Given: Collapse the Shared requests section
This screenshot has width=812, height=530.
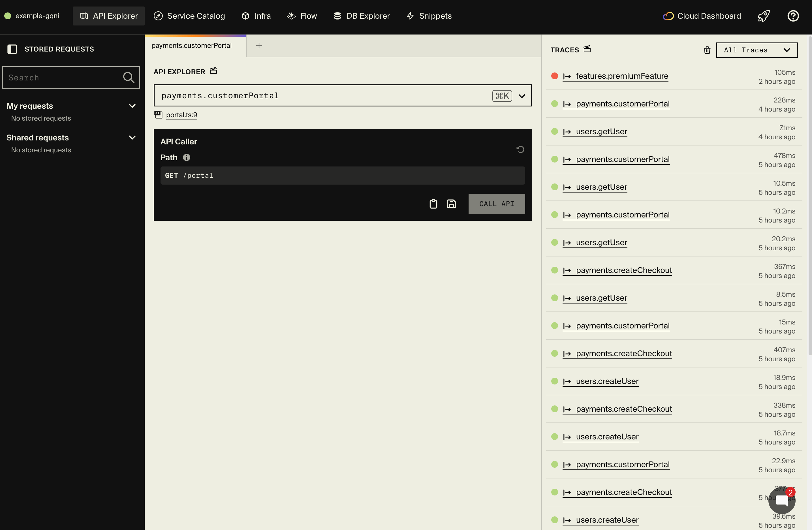Looking at the screenshot, I should tap(133, 137).
